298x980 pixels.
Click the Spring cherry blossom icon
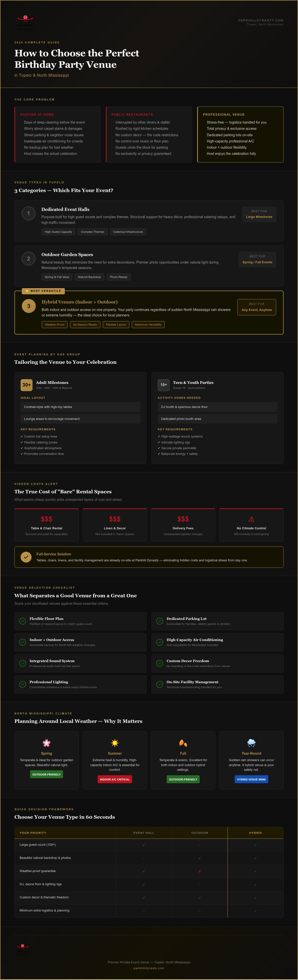(46, 743)
